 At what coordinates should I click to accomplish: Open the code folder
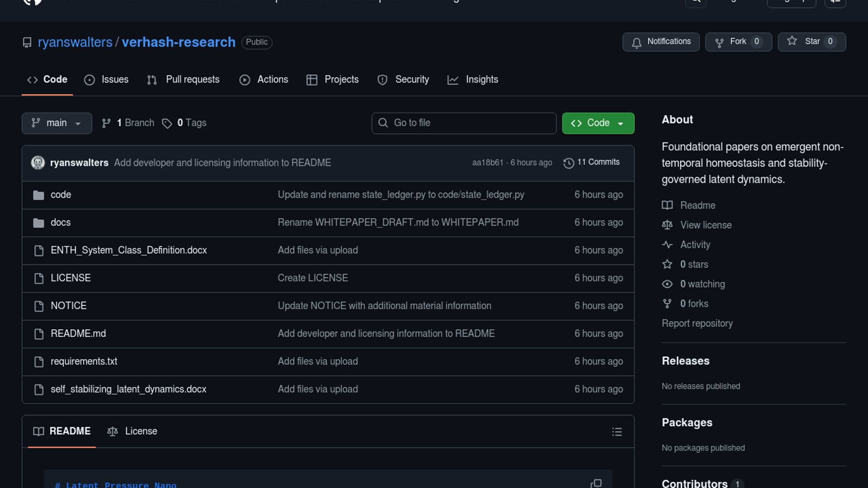[x=61, y=195]
